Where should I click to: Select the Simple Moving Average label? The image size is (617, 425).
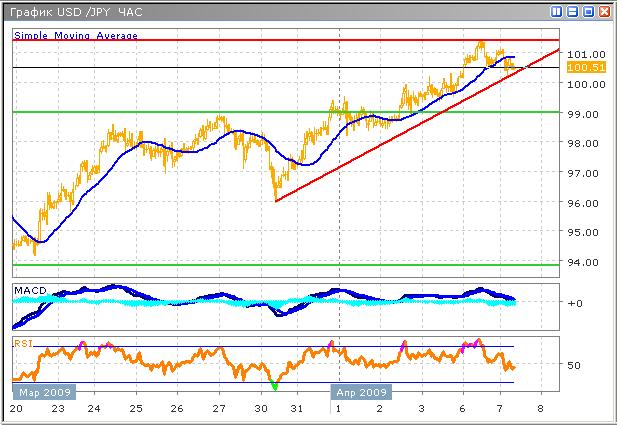pyautogui.click(x=76, y=35)
